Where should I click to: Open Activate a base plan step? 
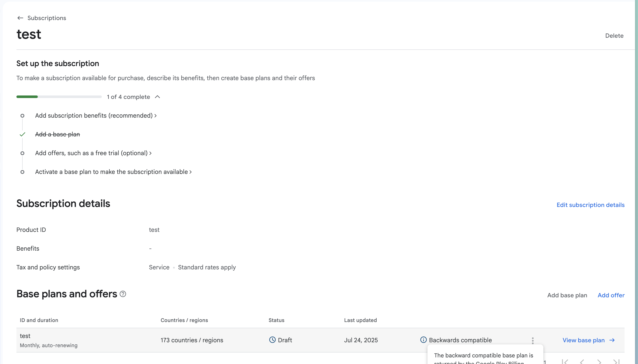coord(113,172)
